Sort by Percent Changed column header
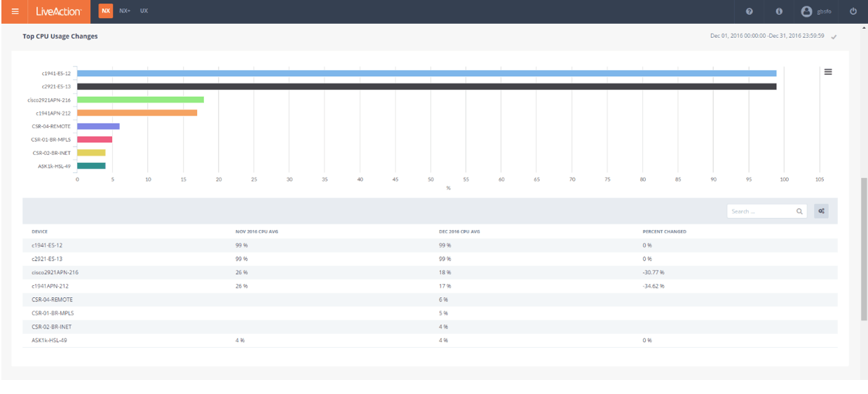 [x=664, y=231]
